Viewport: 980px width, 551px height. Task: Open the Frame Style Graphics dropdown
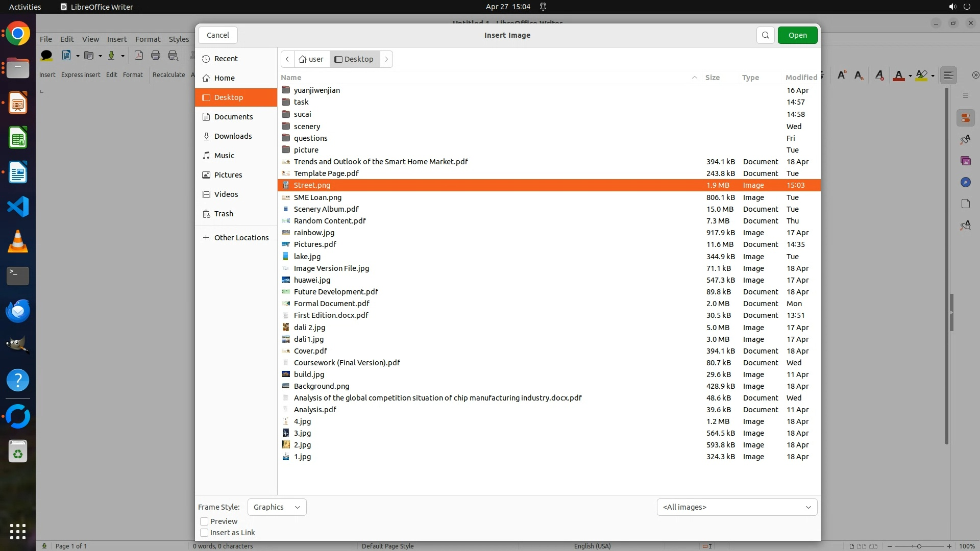277,507
